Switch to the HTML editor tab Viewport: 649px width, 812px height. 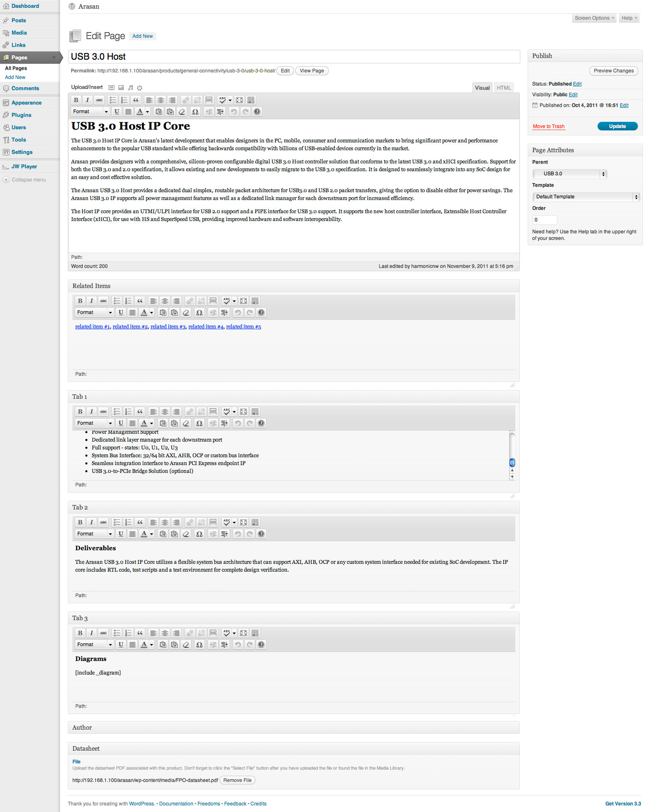pyautogui.click(x=504, y=88)
